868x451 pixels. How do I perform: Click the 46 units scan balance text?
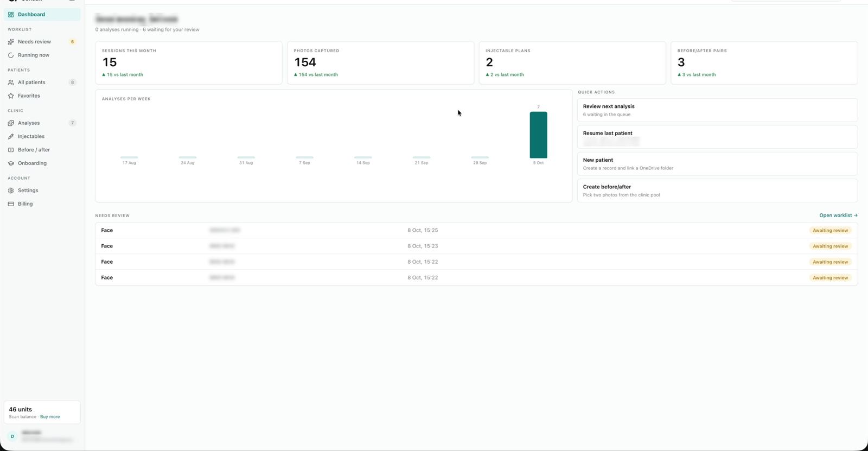tap(21, 410)
